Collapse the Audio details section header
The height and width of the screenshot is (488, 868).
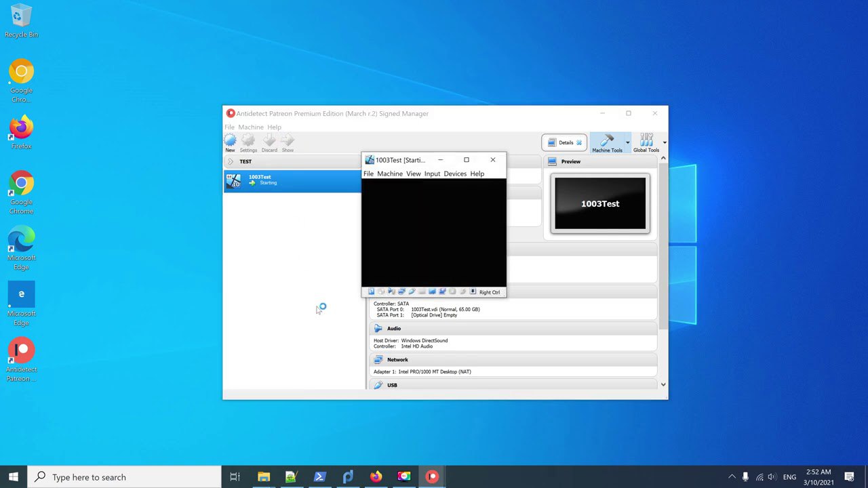point(513,329)
